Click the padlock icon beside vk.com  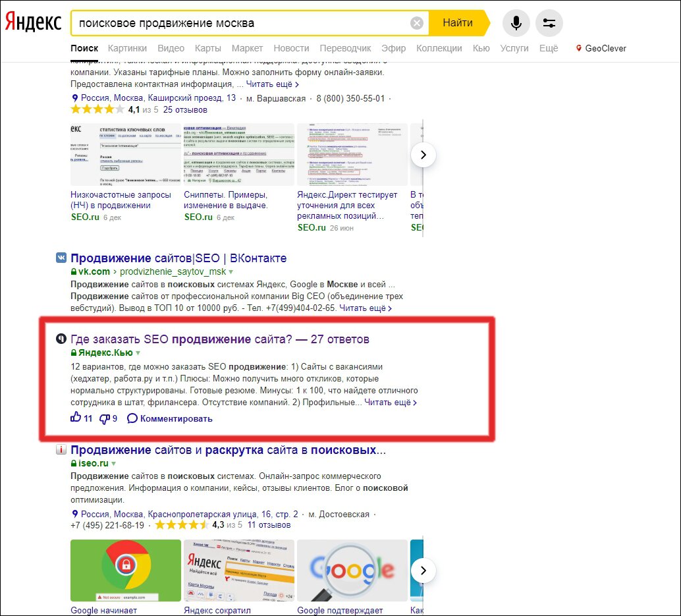[73, 272]
